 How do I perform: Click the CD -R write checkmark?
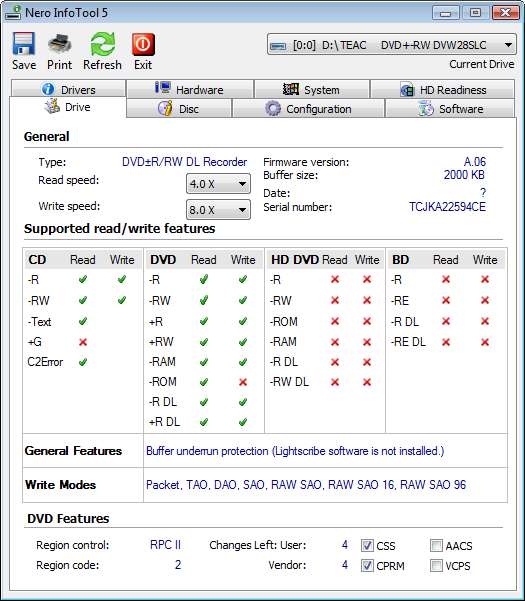tap(122, 280)
